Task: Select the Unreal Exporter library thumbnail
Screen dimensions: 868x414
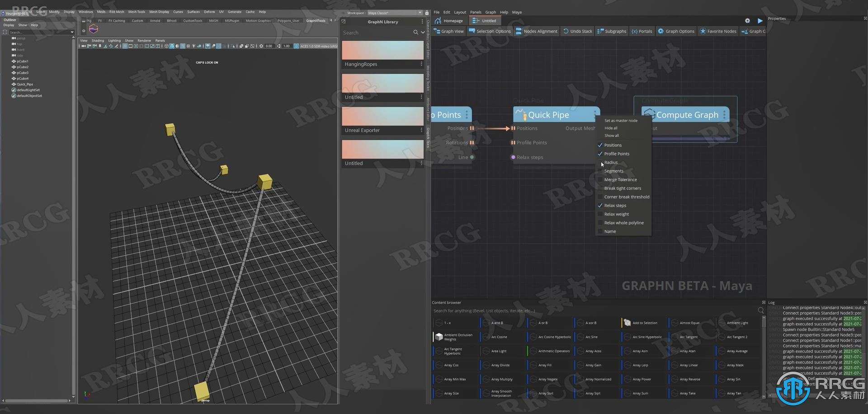Action: pyautogui.click(x=382, y=116)
